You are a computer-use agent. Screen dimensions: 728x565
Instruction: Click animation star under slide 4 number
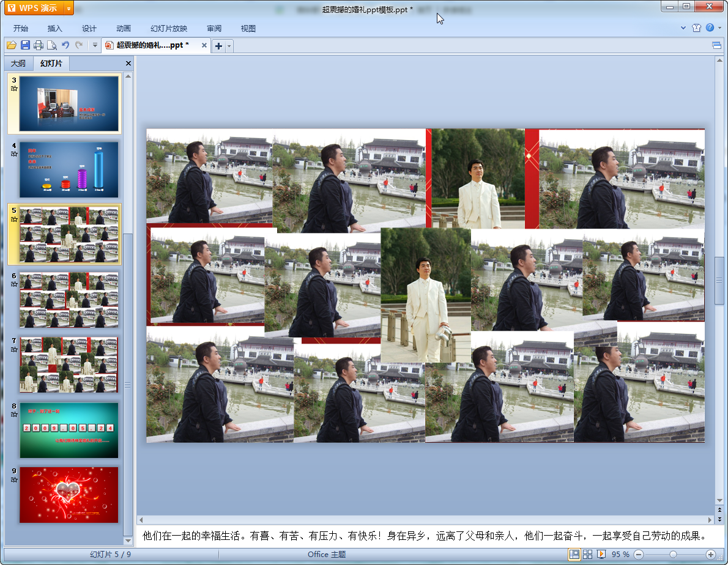pyautogui.click(x=14, y=153)
